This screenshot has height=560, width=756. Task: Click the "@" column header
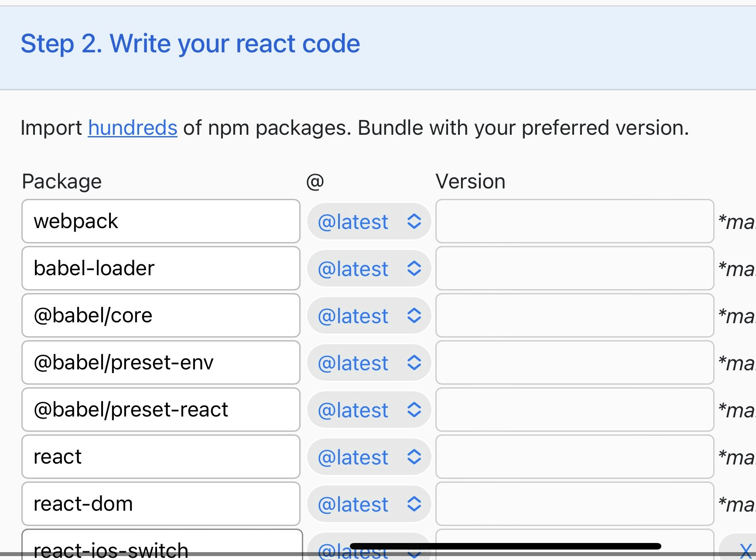(x=315, y=181)
